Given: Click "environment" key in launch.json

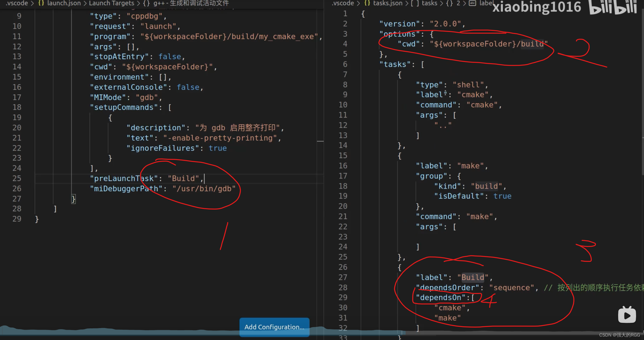Looking at the screenshot, I should pos(122,77).
